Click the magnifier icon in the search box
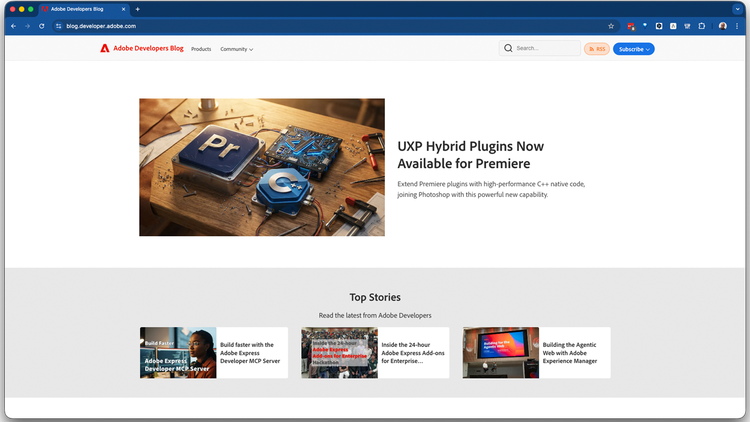 pos(508,48)
